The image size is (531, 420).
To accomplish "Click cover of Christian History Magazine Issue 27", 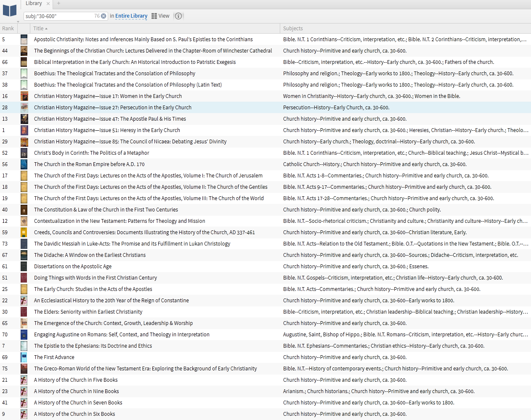I will [24, 108].
